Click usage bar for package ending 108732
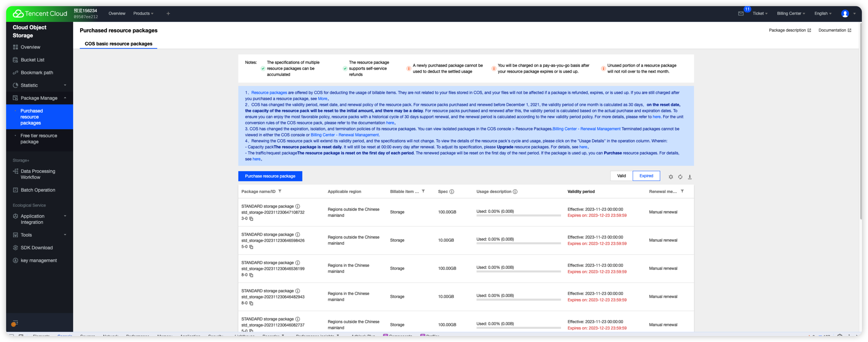 (x=518, y=216)
